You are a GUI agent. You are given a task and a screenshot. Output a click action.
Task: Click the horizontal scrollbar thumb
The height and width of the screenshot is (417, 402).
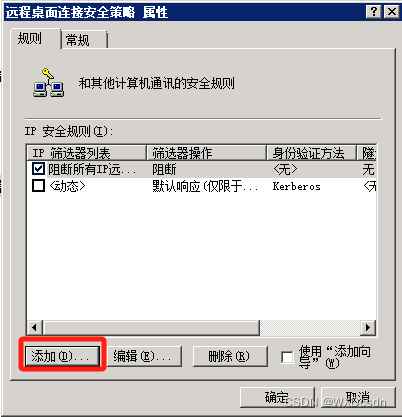151,328
